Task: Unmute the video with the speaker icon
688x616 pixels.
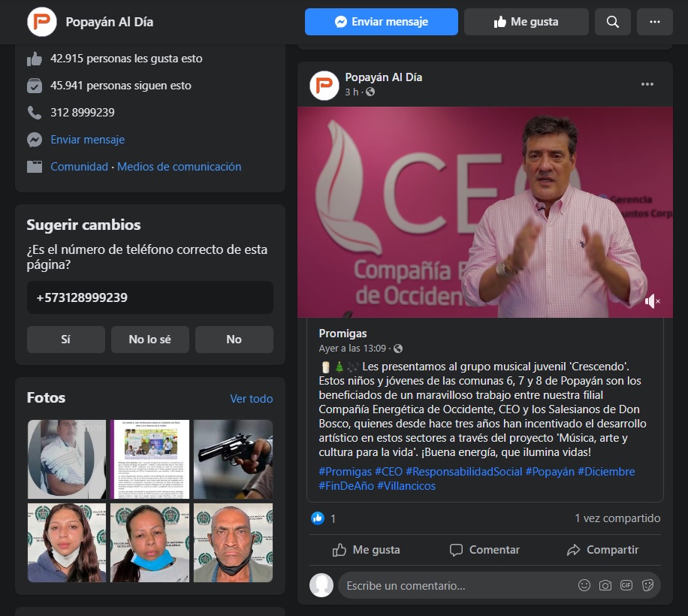Action: pyautogui.click(x=653, y=301)
